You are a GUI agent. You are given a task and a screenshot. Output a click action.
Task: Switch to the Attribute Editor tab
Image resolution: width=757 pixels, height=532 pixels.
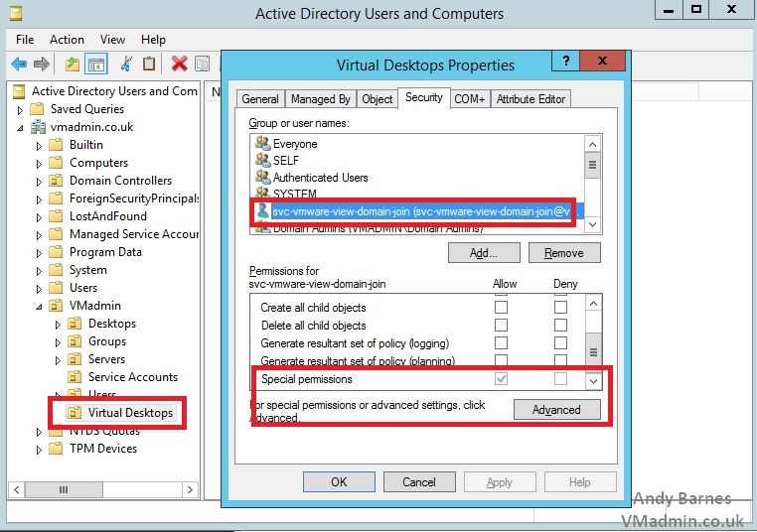click(x=530, y=99)
